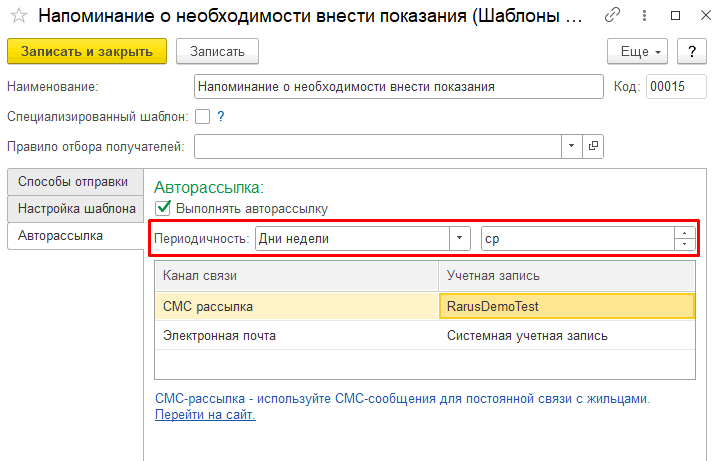Select the Электронная почта row
Image resolution: width=718 pixels, height=461 pixels.
425,336
